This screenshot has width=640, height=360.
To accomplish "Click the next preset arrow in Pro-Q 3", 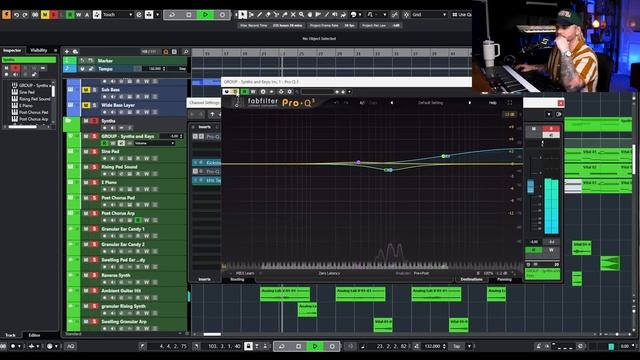I will click(470, 103).
